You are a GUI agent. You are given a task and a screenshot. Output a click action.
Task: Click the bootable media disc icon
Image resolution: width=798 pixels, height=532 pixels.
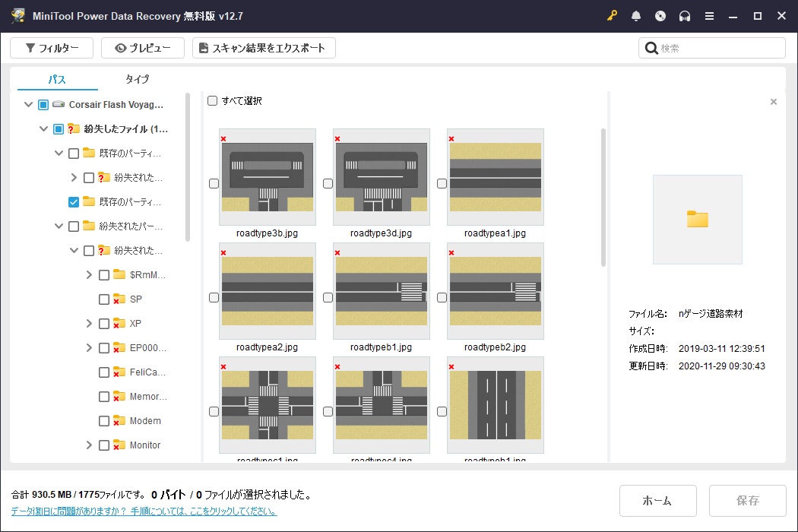[x=660, y=16]
